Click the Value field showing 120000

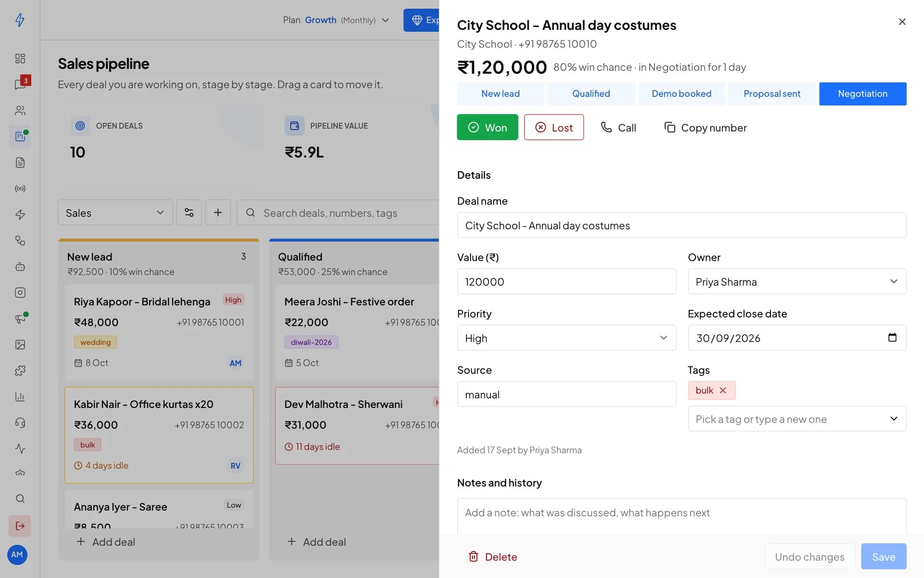tap(566, 281)
